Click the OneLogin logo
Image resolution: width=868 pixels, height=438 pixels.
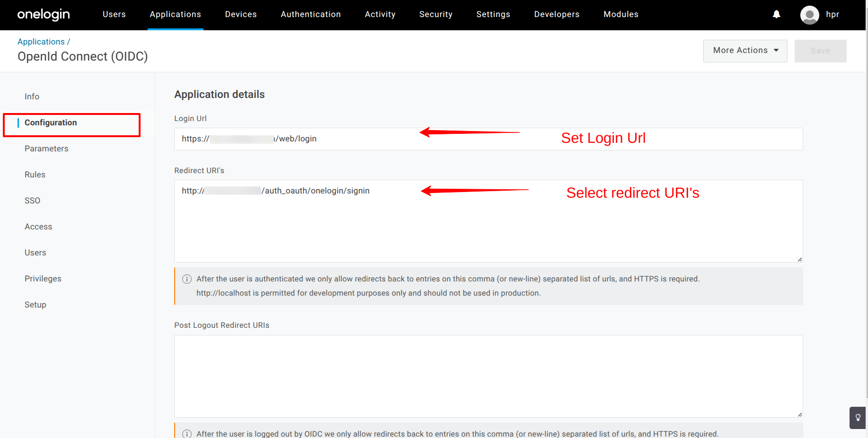tap(44, 15)
